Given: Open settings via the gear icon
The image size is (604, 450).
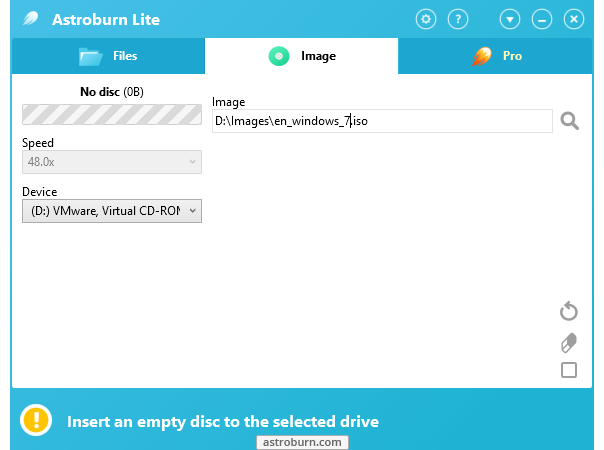Looking at the screenshot, I should click(426, 19).
